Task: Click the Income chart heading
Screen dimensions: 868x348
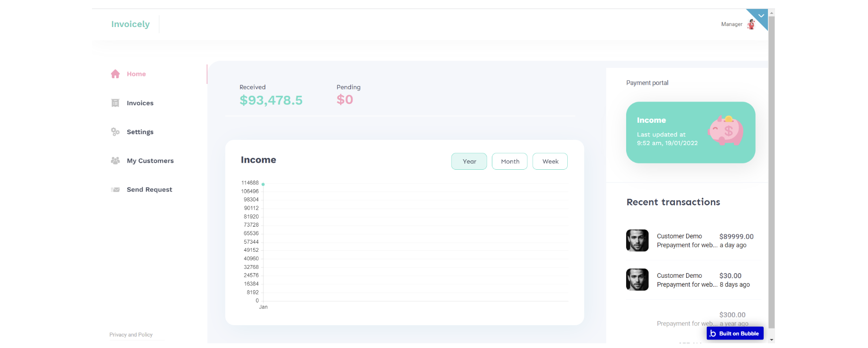Action: click(259, 160)
